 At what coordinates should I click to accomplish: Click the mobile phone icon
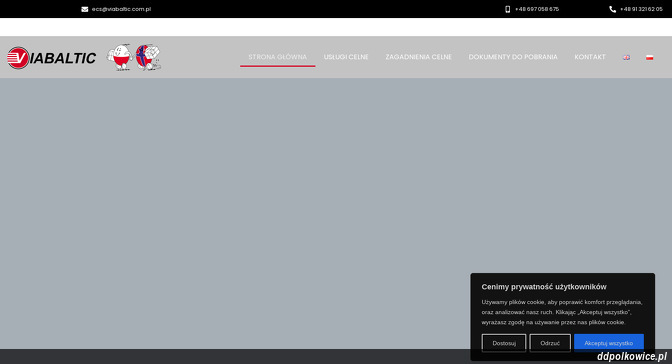click(507, 9)
